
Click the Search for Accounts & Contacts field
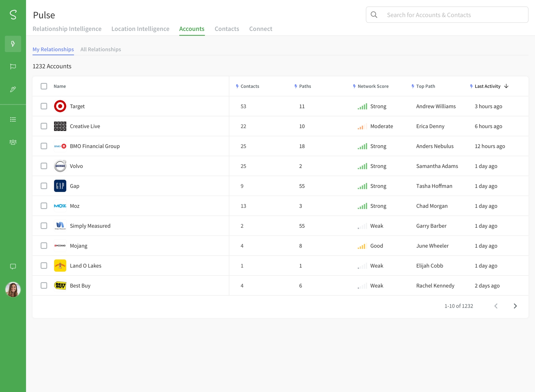pyautogui.click(x=447, y=15)
